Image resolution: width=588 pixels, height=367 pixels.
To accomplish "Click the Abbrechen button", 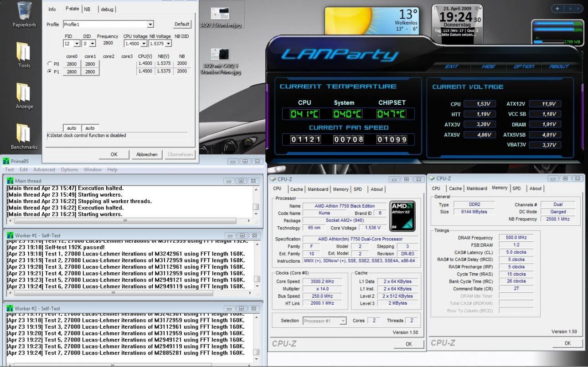I will tap(147, 154).
